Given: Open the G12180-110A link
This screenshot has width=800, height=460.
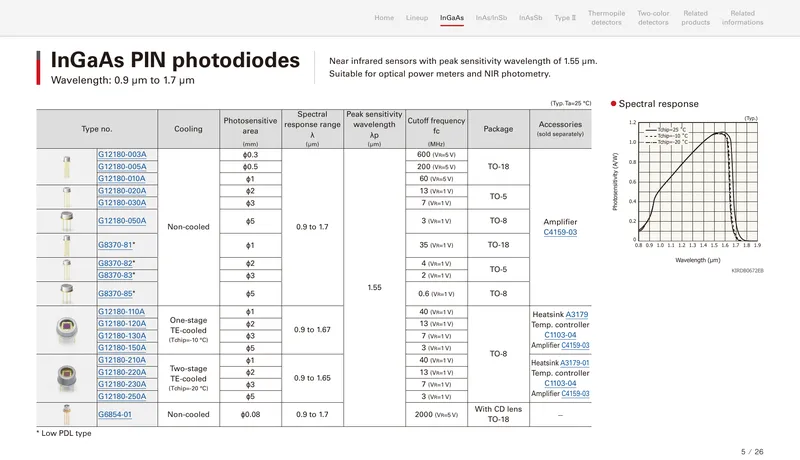Looking at the screenshot, I should tap(121, 312).
